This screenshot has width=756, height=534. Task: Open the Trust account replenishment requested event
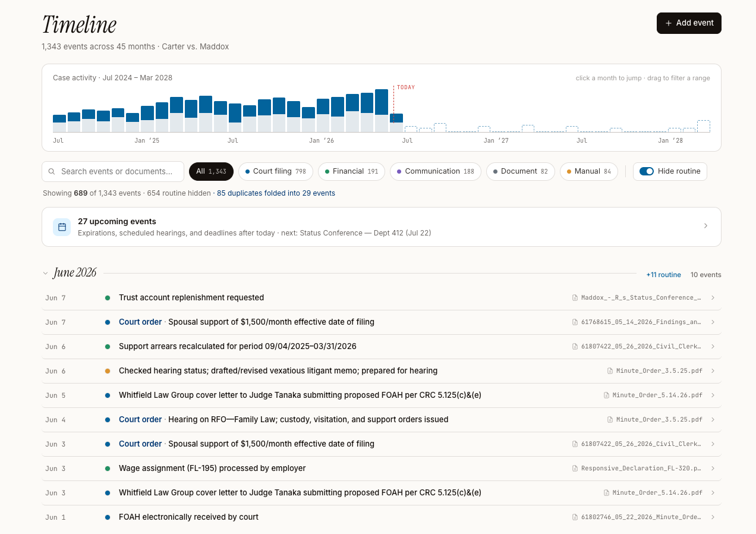tap(382, 297)
